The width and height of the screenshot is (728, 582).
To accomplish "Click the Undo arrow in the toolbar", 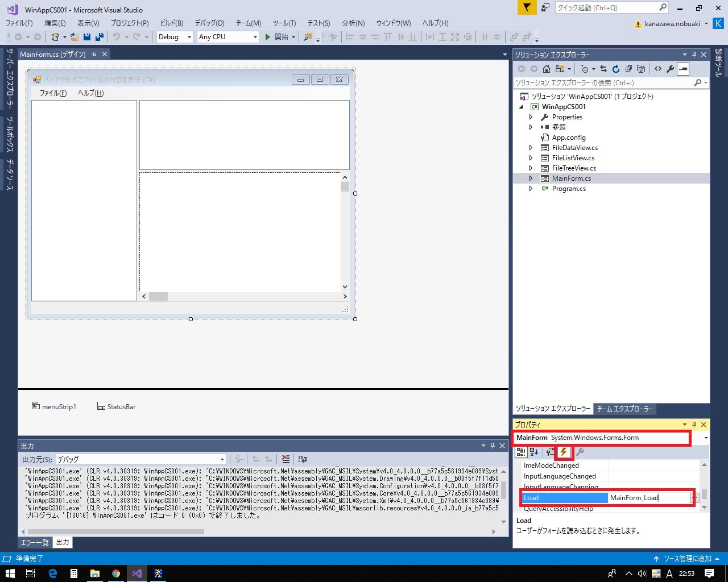I will (117, 37).
